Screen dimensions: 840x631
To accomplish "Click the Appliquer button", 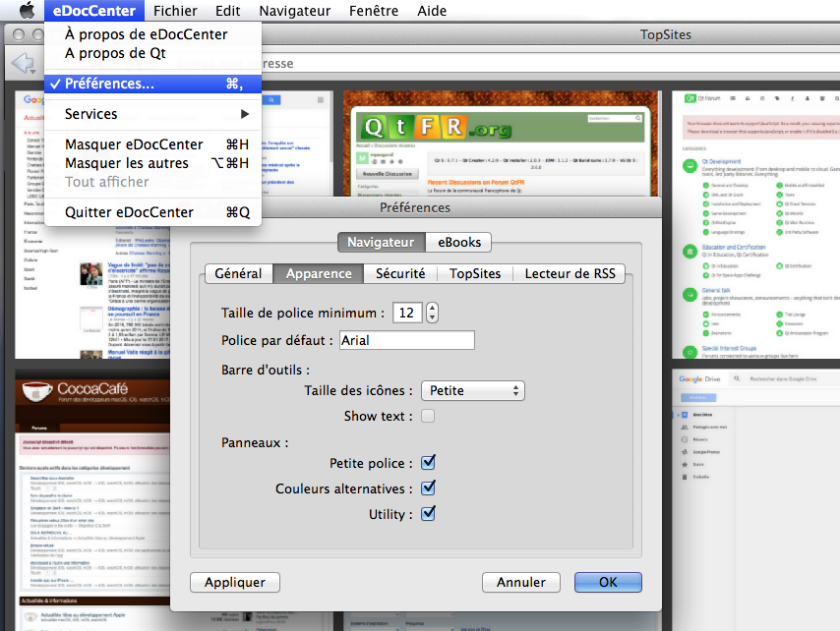I will tap(235, 582).
